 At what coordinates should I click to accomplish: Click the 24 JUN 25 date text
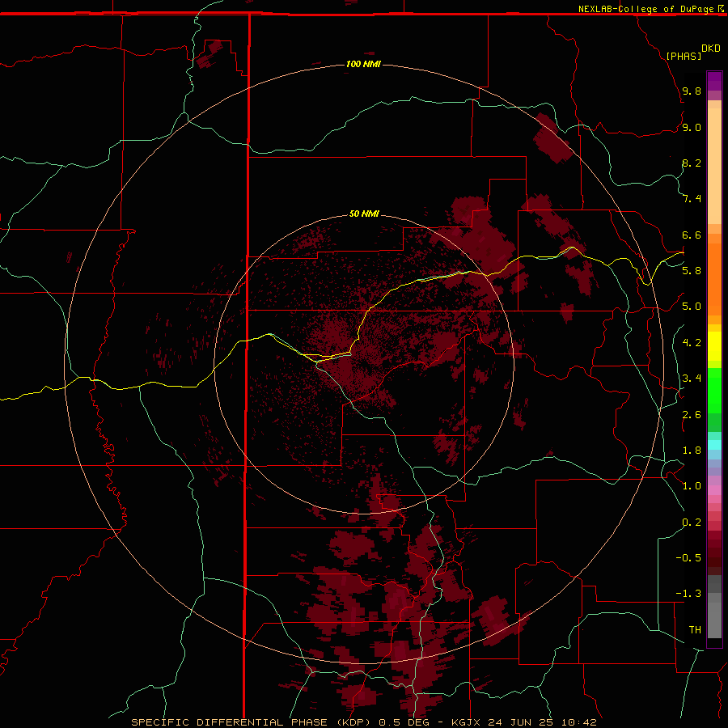(520, 722)
